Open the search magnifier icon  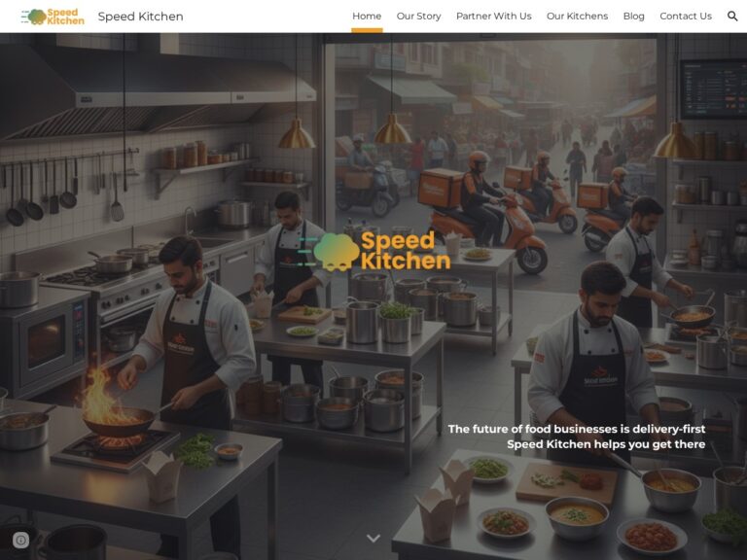click(732, 17)
